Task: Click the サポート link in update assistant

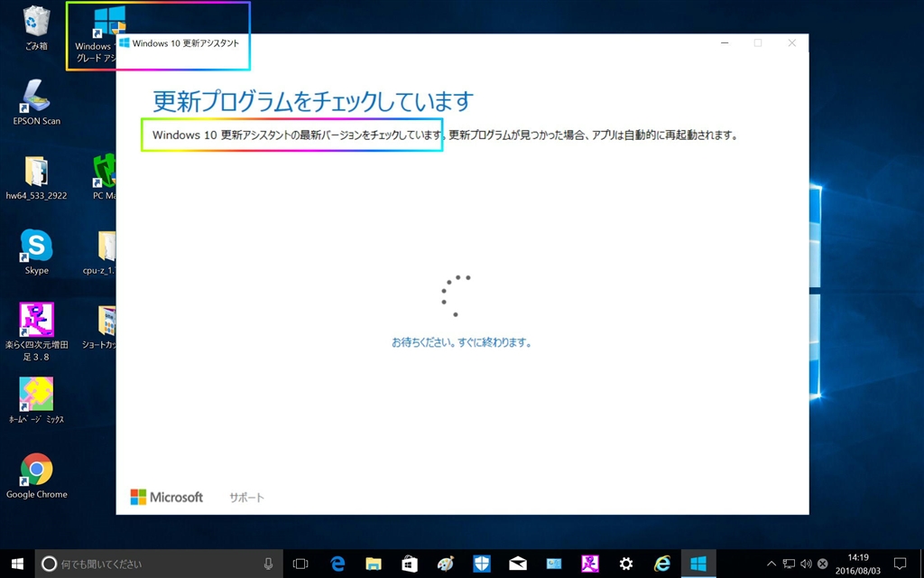Action: pyautogui.click(x=246, y=498)
